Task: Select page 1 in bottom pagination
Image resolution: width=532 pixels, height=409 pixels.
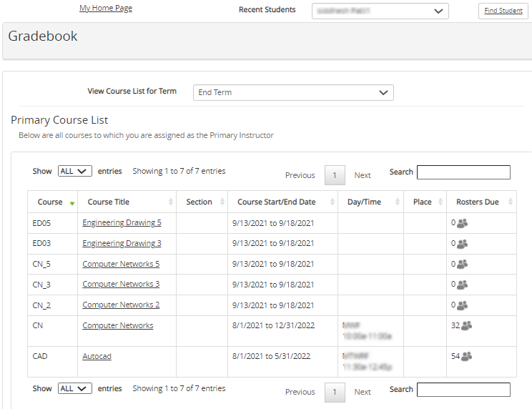Action: point(335,392)
